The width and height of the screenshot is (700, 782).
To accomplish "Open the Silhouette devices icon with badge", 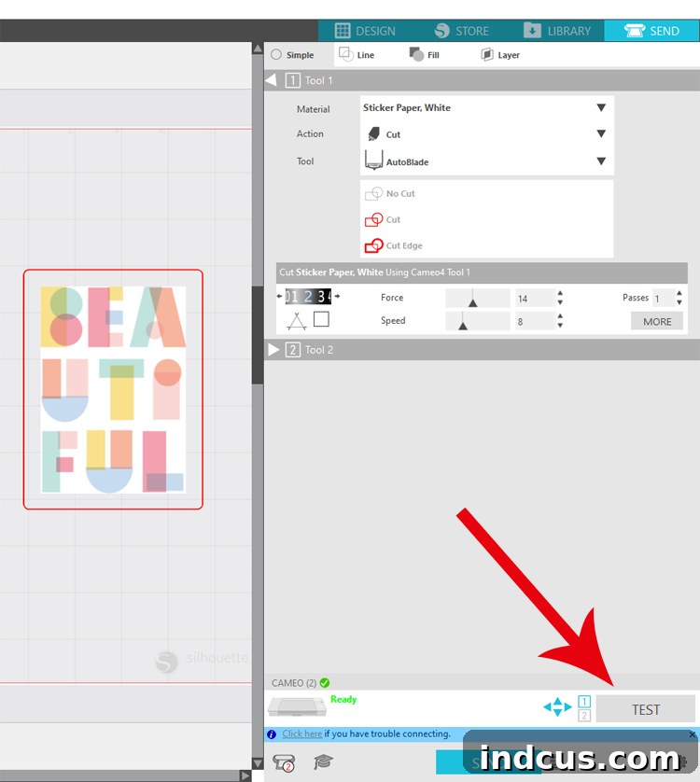I will coord(284,762).
